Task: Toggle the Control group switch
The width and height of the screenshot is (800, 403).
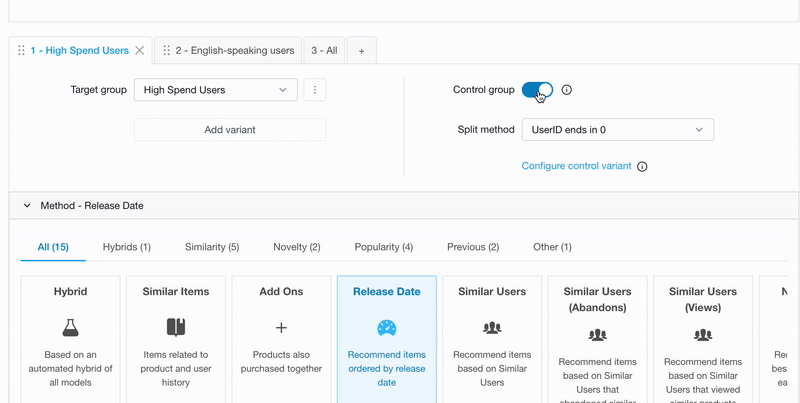Action: [x=537, y=90]
